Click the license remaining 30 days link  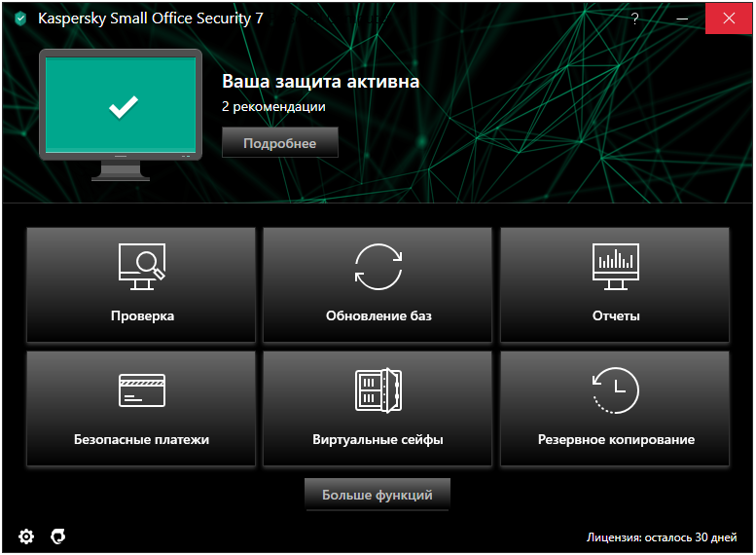coord(662,537)
